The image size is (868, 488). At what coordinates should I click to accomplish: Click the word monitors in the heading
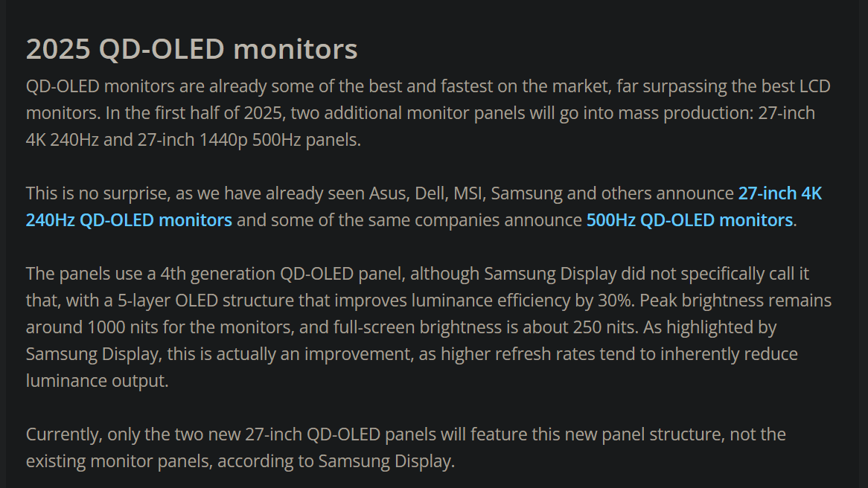[x=295, y=48]
